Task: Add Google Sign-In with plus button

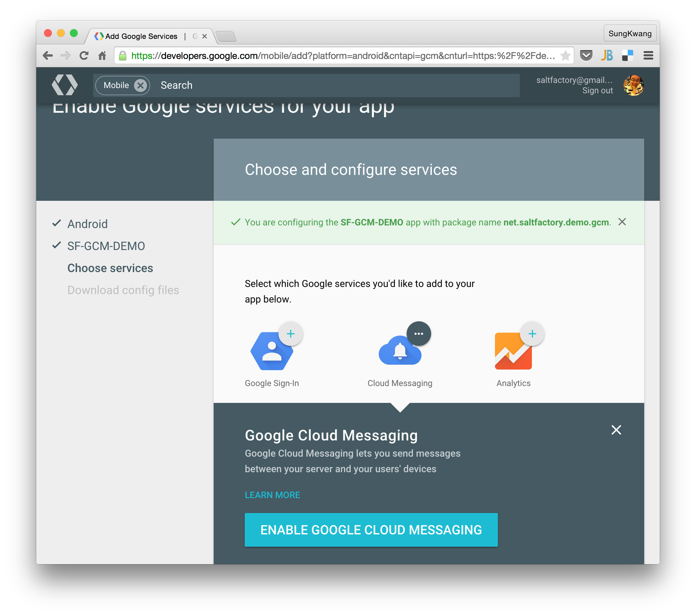Action: tap(290, 334)
